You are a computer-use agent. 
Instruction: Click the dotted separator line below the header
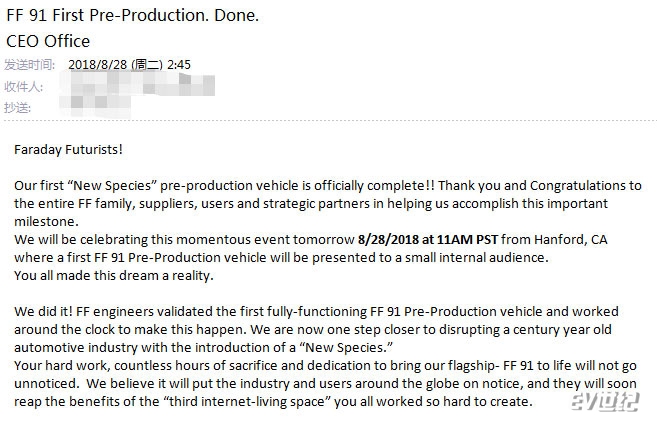[328, 121]
